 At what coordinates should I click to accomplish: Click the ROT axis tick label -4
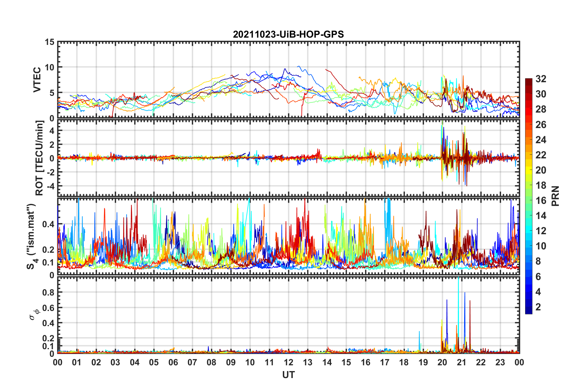point(50,186)
